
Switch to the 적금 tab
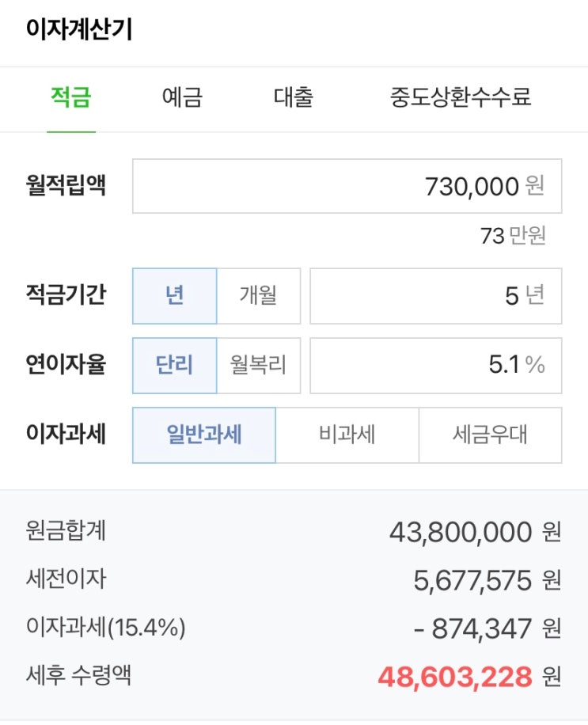(x=70, y=97)
